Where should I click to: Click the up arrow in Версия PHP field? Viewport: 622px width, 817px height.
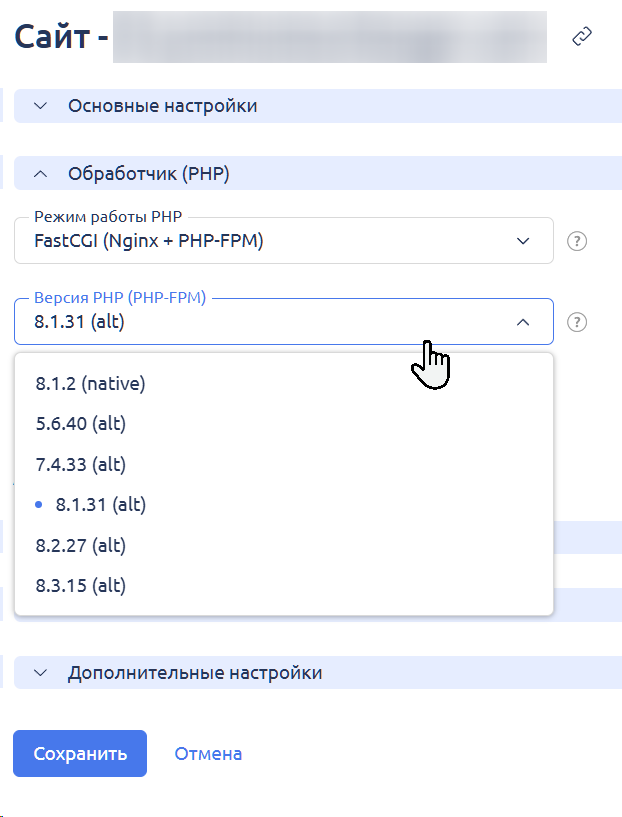point(522,322)
